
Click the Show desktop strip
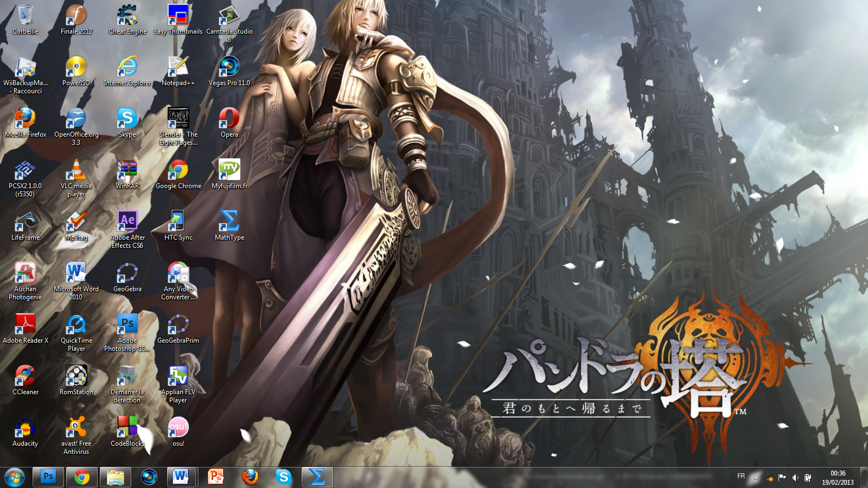(864, 477)
